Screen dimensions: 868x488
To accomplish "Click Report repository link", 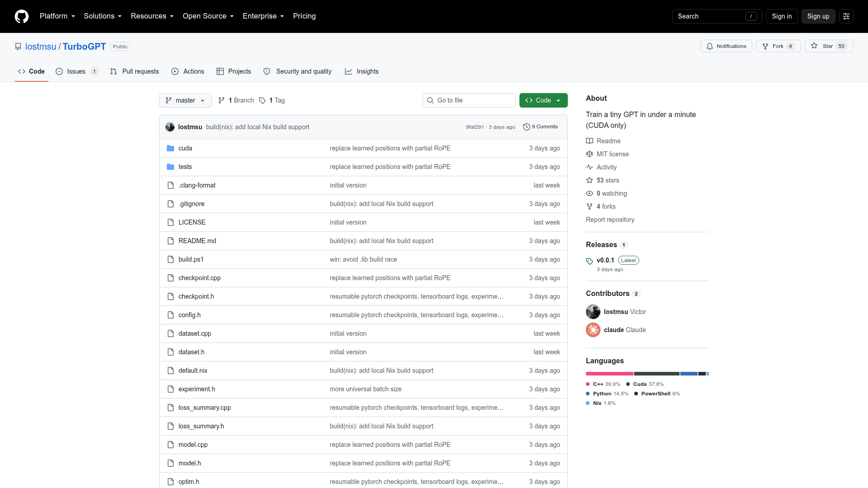I will coord(610,220).
